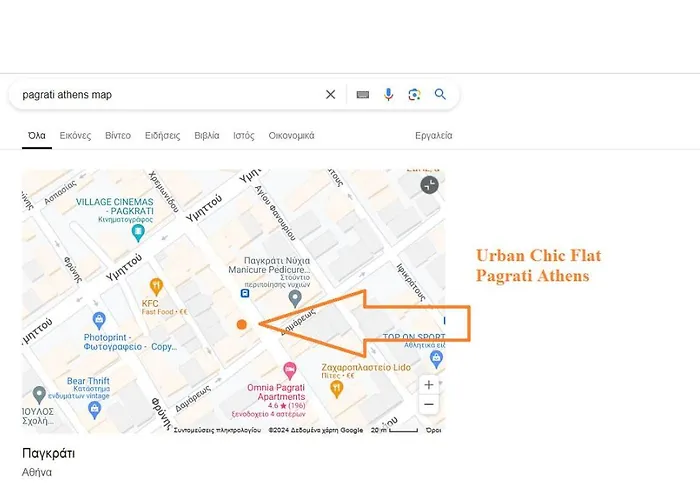700x500 pixels.
Task: Open the Όροι link on the map
Action: click(433, 430)
